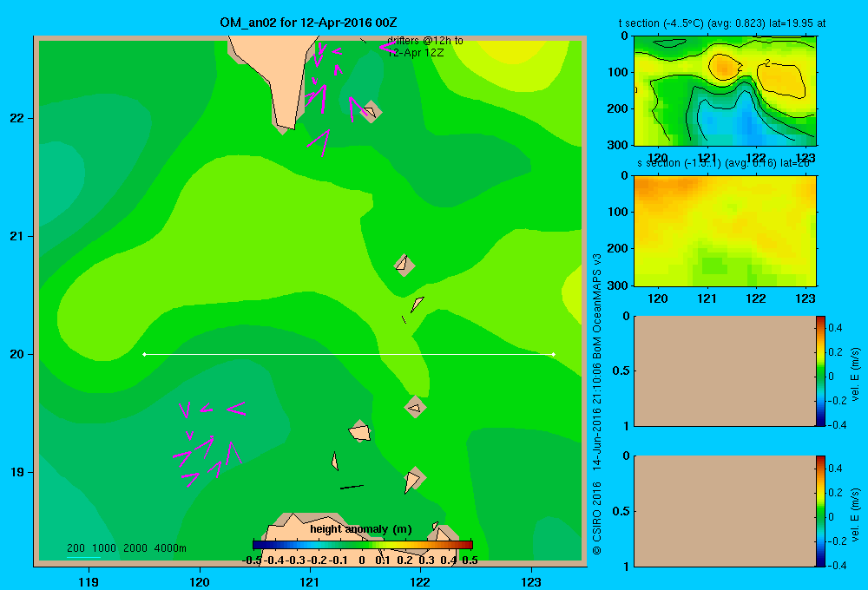Screen dimensions: 868x590
Task: Click latitude label 21 on main map
Action: (x=16, y=236)
